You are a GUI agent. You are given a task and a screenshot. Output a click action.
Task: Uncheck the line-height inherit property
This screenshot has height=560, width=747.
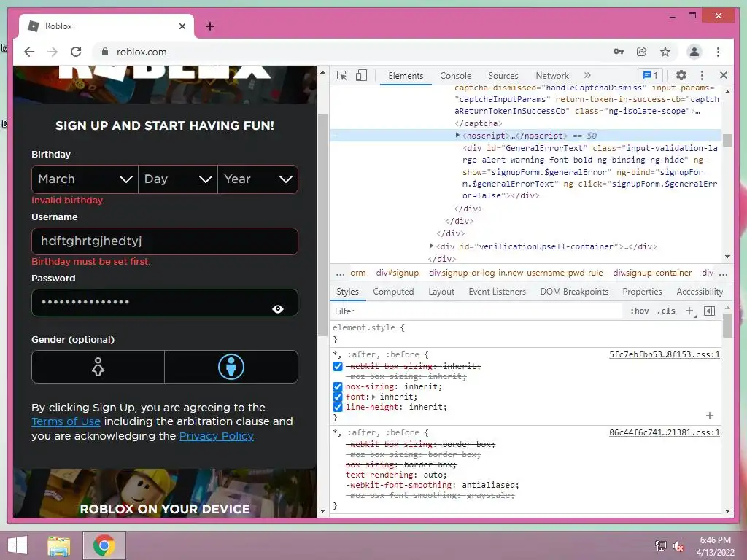click(338, 407)
